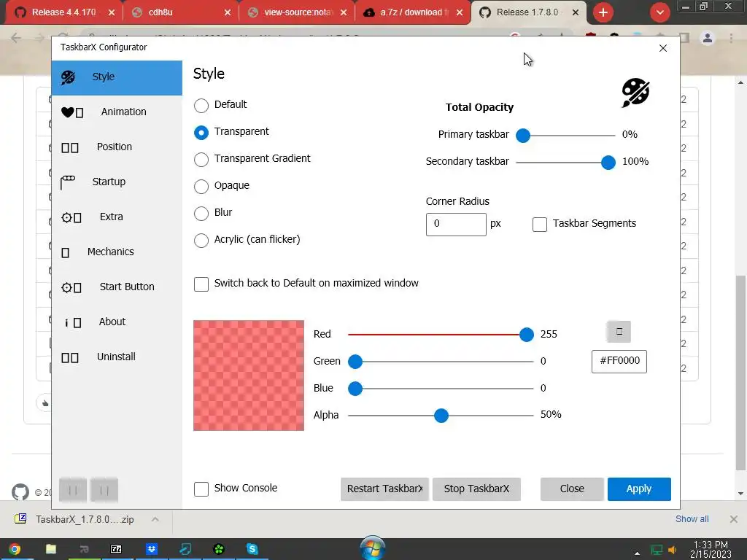
Task: Switch to the view-source browser tab
Action: [296, 12]
